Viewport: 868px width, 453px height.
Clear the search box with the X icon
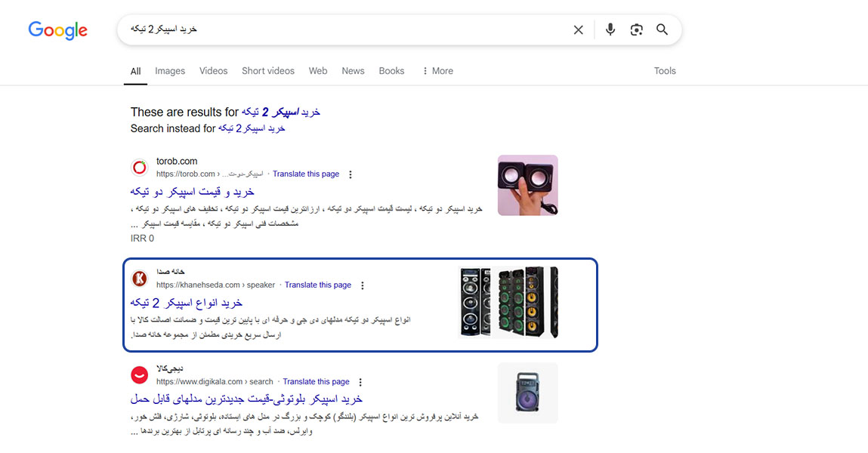coord(578,30)
